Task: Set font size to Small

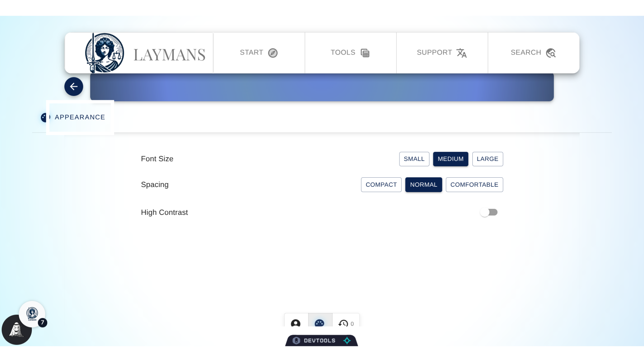Action: coord(414,159)
